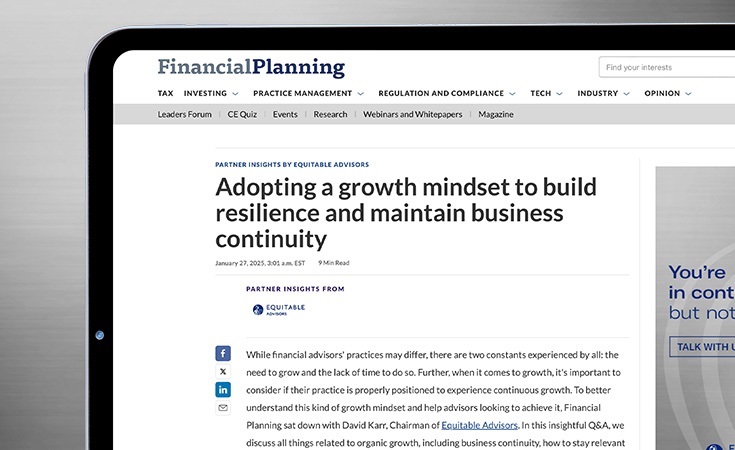This screenshot has width=735, height=450.
Task: Select the Tax menu item
Action: pyautogui.click(x=165, y=93)
